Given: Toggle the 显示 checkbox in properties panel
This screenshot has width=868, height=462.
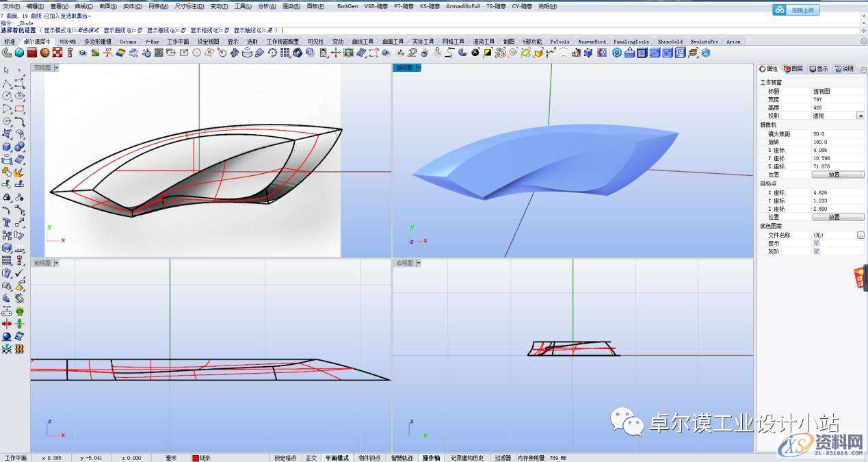Looking at the screenshot, I should point(816,243).
